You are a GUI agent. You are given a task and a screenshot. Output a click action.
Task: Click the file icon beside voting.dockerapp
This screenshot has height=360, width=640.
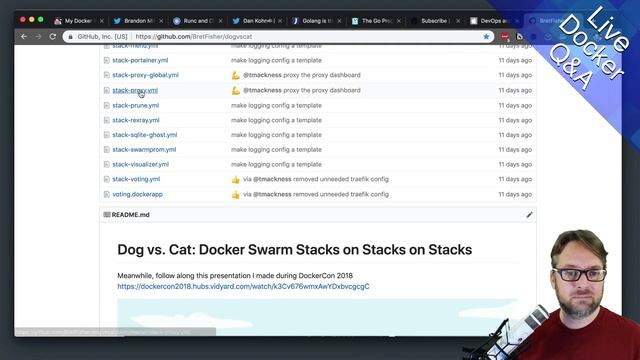tap(107, 194)
